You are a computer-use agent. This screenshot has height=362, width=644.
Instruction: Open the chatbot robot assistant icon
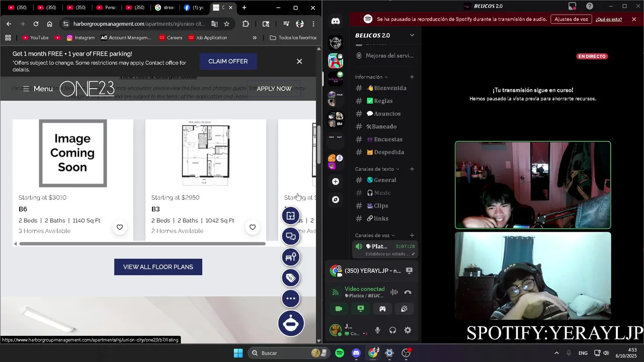(x=291, y=323)
